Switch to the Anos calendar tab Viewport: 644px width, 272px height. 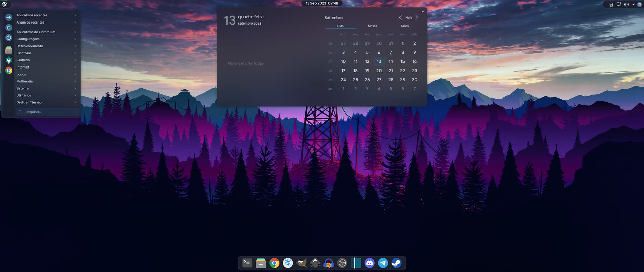405,26
